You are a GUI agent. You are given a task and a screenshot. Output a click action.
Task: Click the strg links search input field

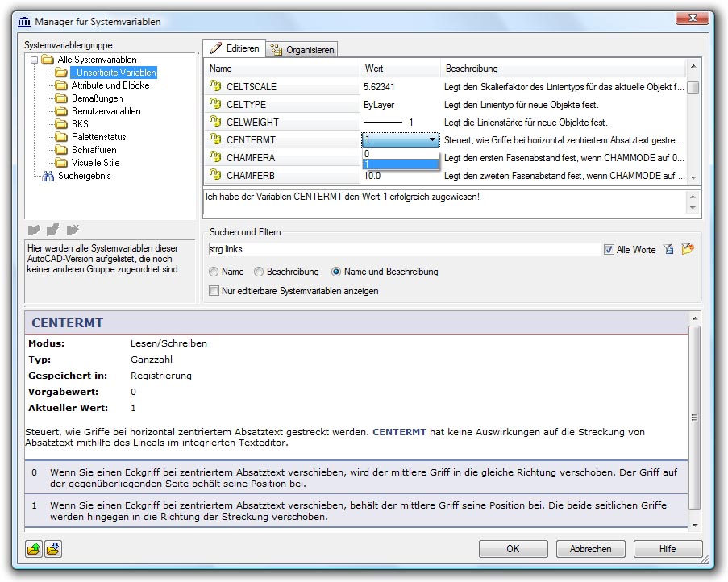(x=404, y=249)
